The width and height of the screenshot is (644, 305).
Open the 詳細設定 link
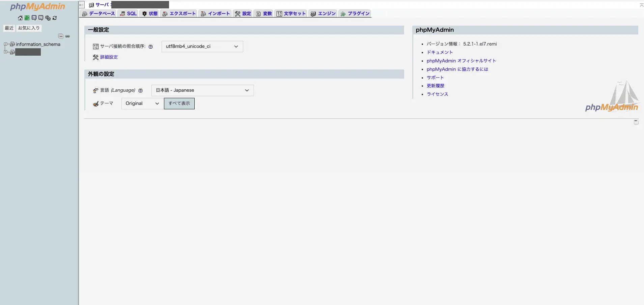click(109, 57)
